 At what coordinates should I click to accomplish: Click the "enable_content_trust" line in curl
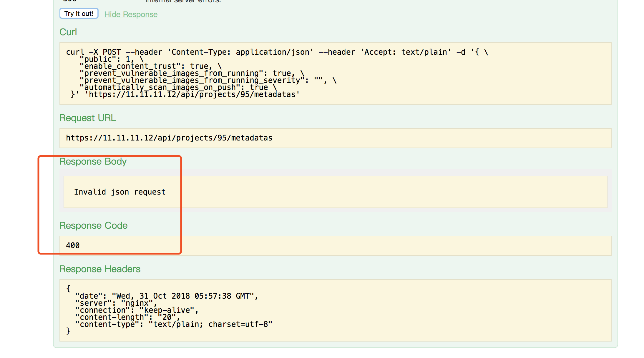[150, 66]
